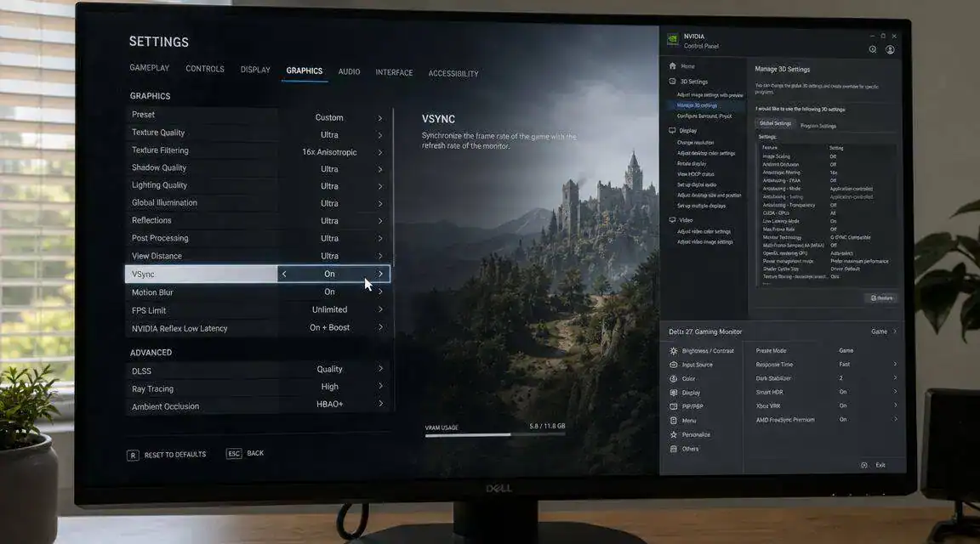Open search in NVIDIA Control Panel header

click(873, 49)
